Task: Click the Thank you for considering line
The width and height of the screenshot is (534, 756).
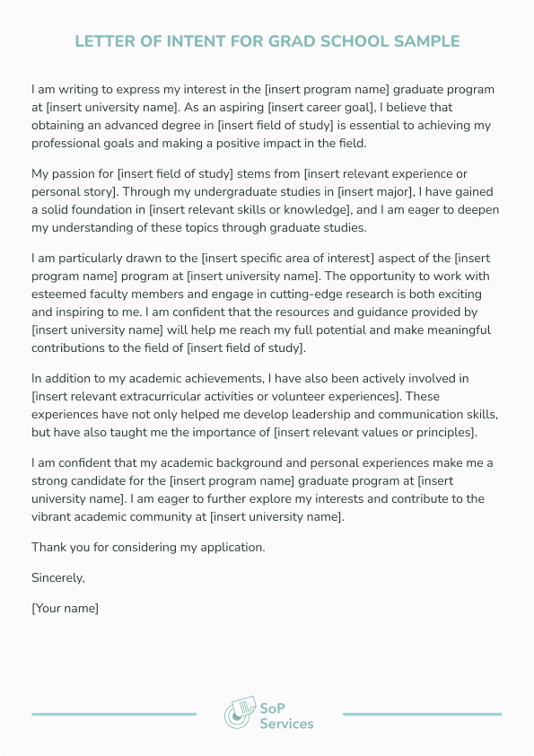Action: 148,547
